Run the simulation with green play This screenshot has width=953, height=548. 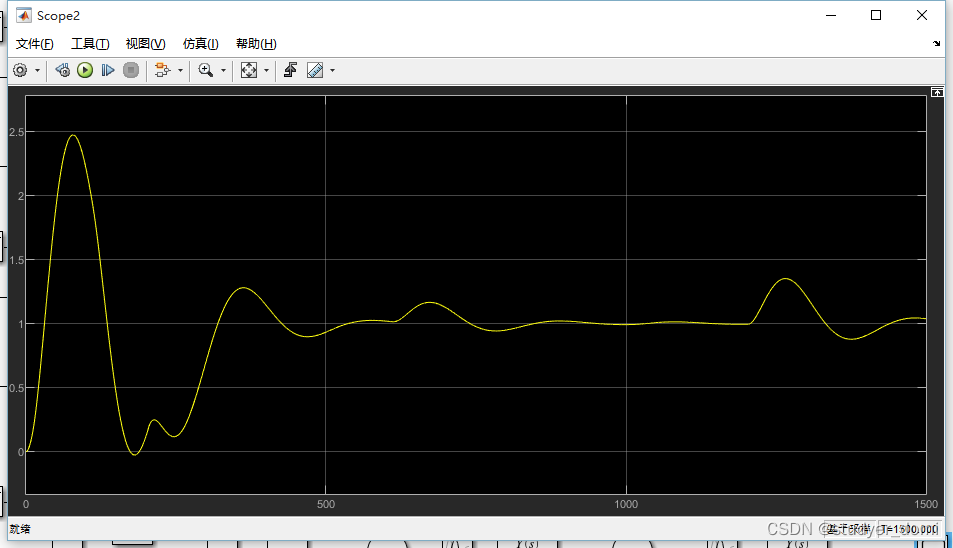tap(85, 70)
